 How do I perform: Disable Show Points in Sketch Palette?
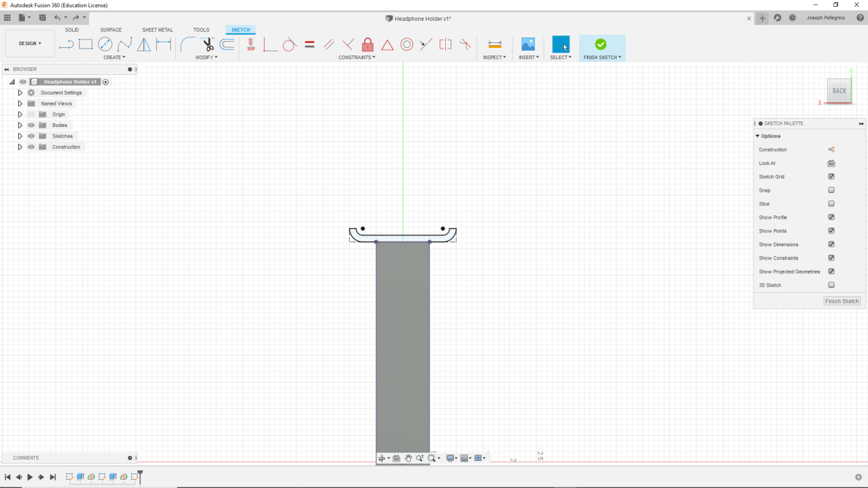(x=831, y=230)
